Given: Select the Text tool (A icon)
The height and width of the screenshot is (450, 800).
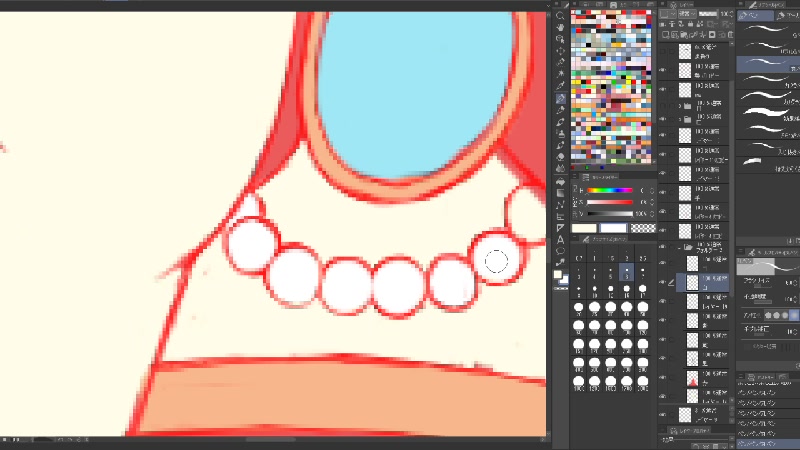Looking at the screenshot, I should pyautogui.click(x=560, y=239).
